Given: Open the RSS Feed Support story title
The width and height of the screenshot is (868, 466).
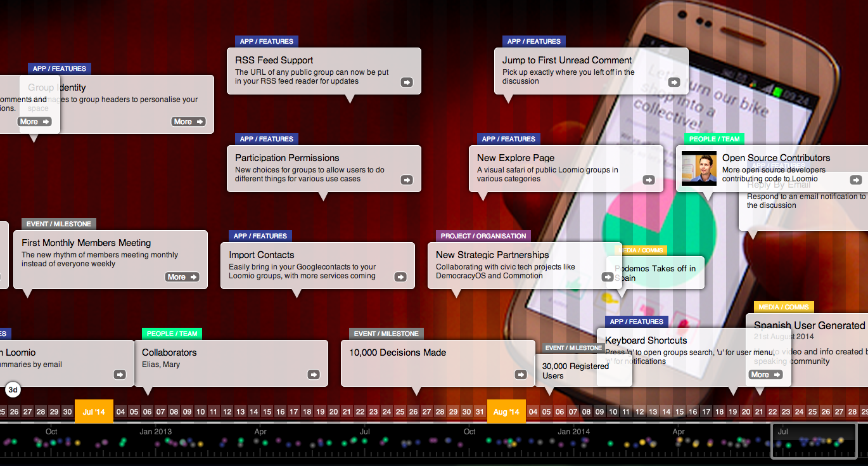Looking at the screenshot, I should point(274,60).
